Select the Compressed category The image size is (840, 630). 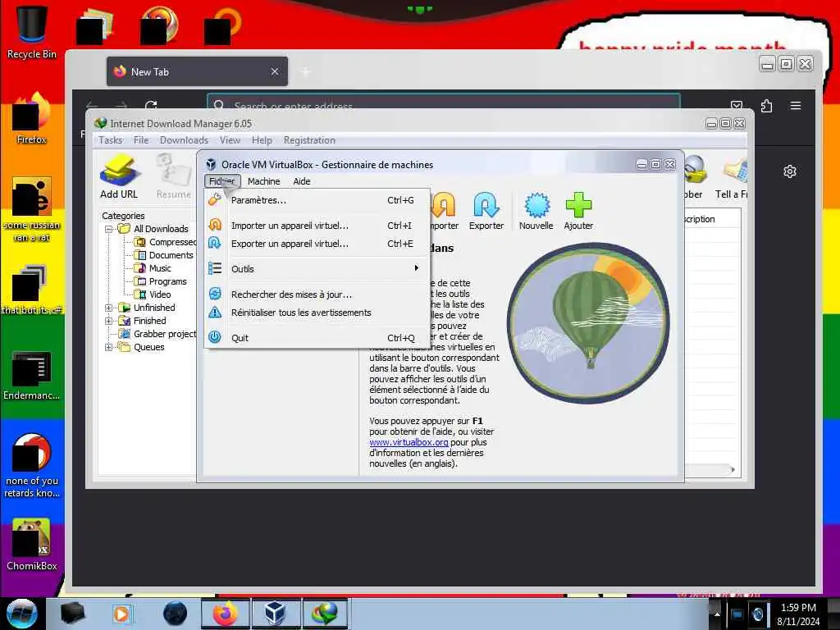point(166,242)
